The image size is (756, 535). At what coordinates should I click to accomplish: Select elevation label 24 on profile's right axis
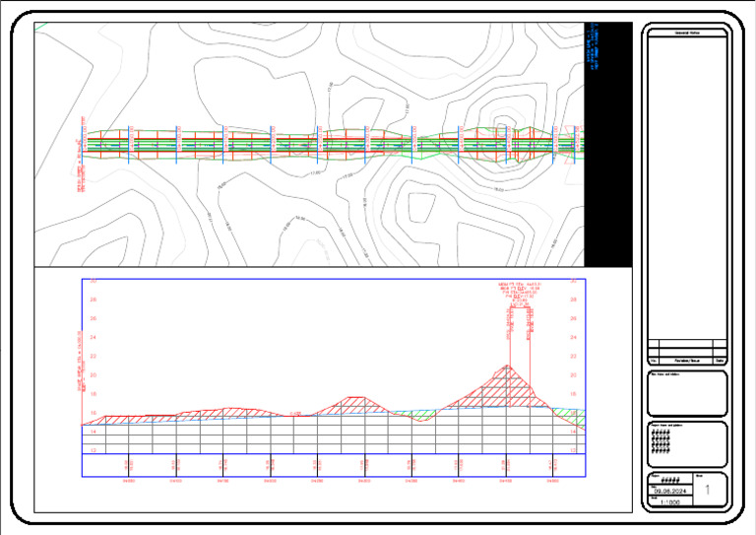(x=573, y=337)
